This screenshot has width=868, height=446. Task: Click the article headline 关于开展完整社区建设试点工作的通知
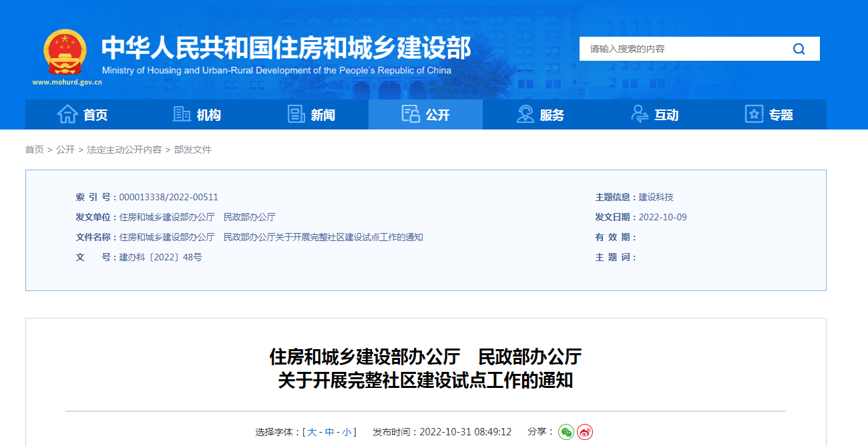pyautogui.click(x=425, y=381)
